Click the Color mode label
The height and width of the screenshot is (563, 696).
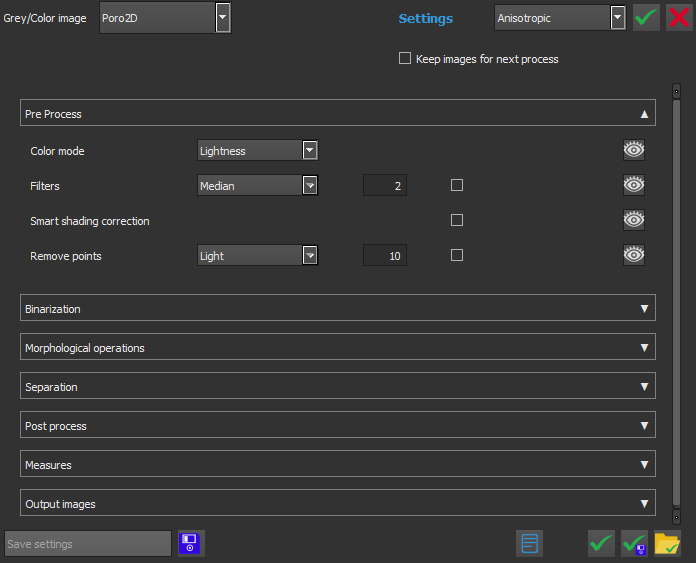click(57, 151)
